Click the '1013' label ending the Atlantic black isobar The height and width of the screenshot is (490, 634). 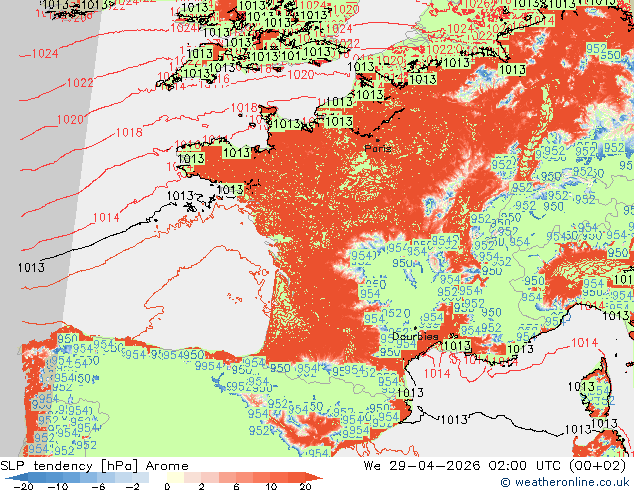[31, 268]
